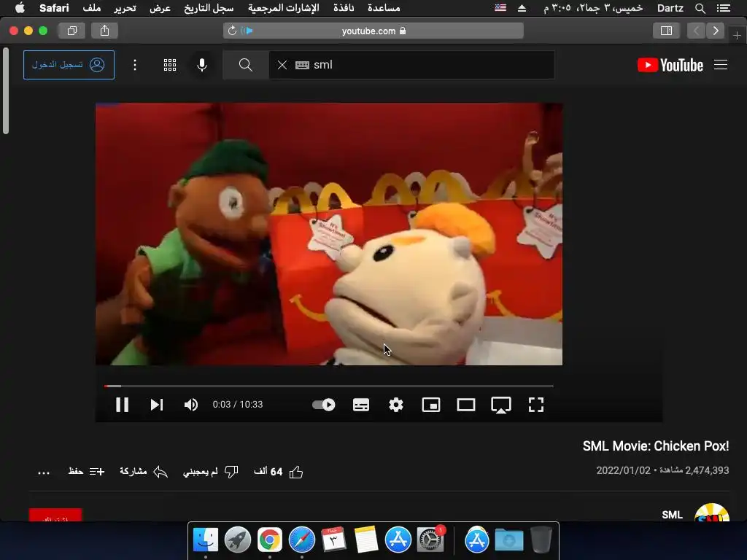Click the magnifier search button
The image size is (747, 560).
coord(245,65)
